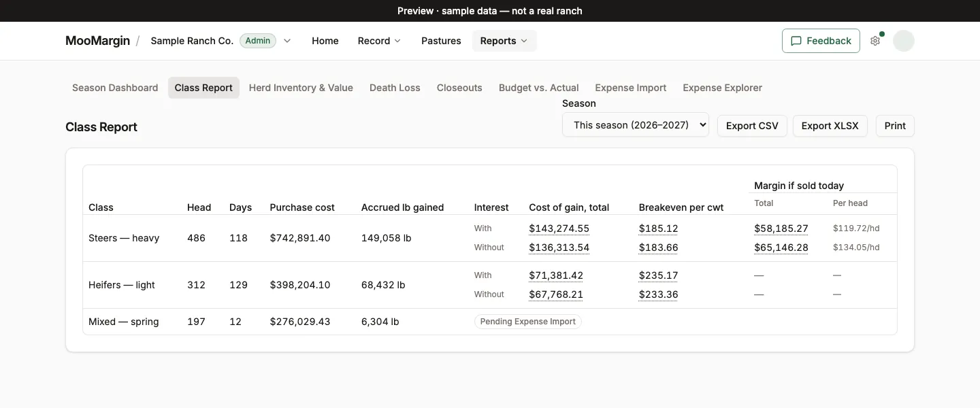The image size is (980, 408).
Task: Open the Reports menu dropdown
Action: pyautogui.click(x=504, y=41)
